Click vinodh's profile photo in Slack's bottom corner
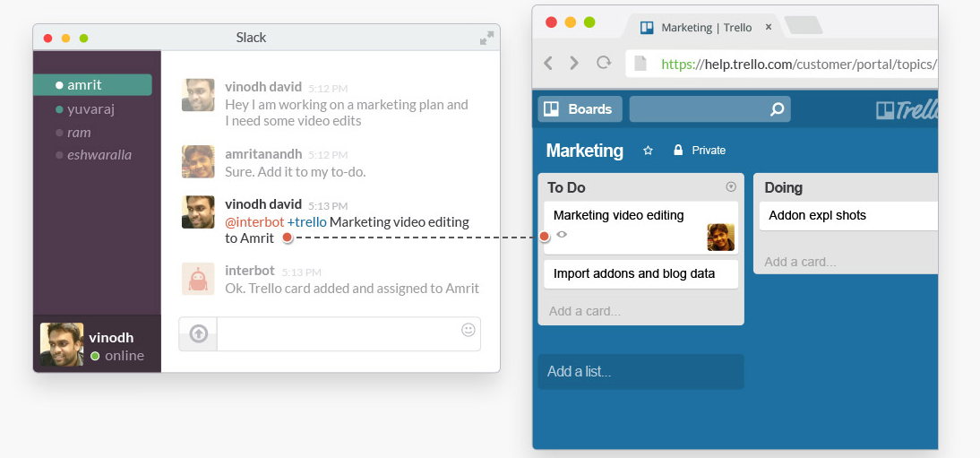 tap(62, 344)
